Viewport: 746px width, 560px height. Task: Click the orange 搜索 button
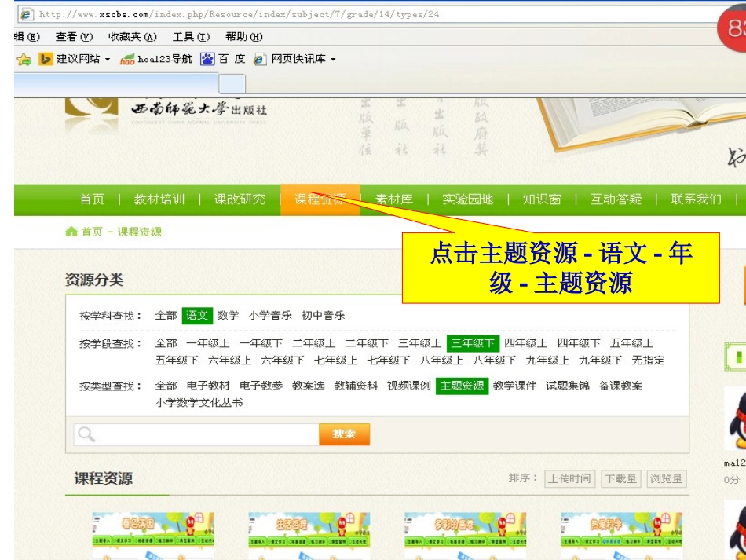344,434
